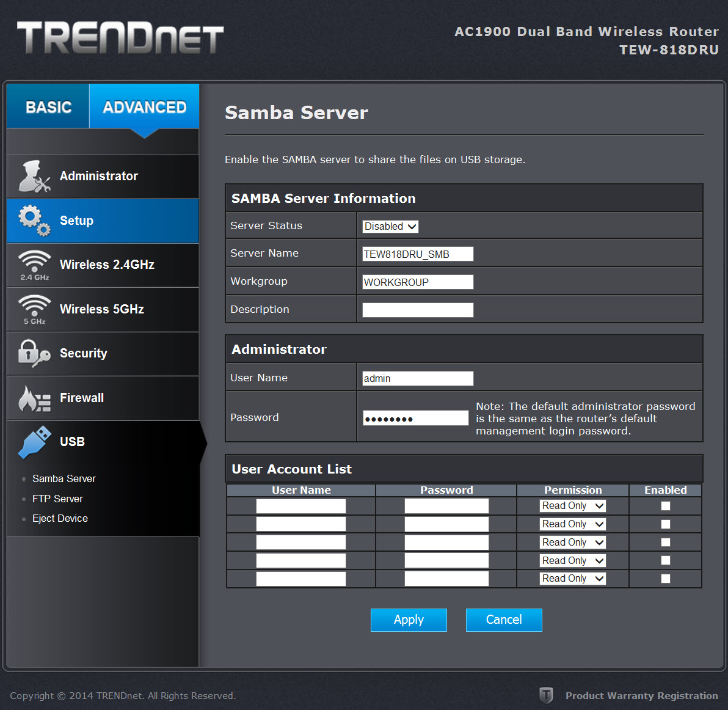This screenshot has width=728, height=710.
Task: Open the Firewall menu section
Action: click(x=103, y=398)
